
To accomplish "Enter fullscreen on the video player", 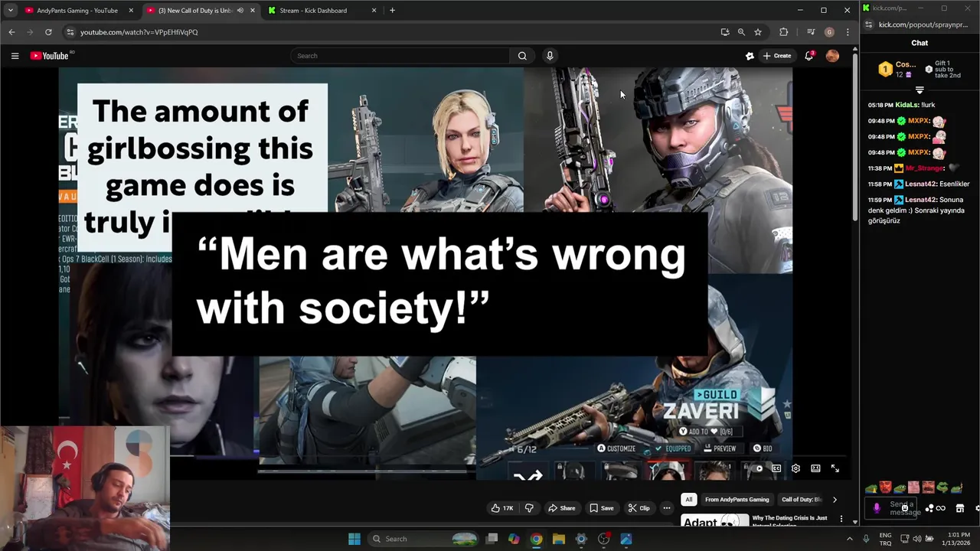I will click(835, 468).
